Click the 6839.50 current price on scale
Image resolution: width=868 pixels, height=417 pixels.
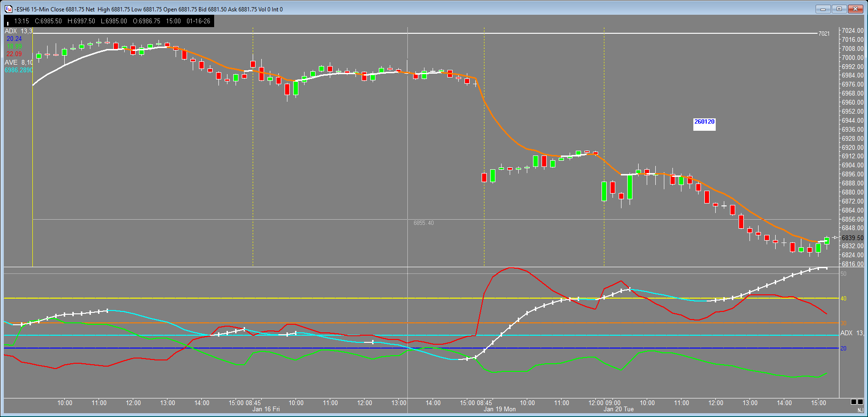(852, 238)
